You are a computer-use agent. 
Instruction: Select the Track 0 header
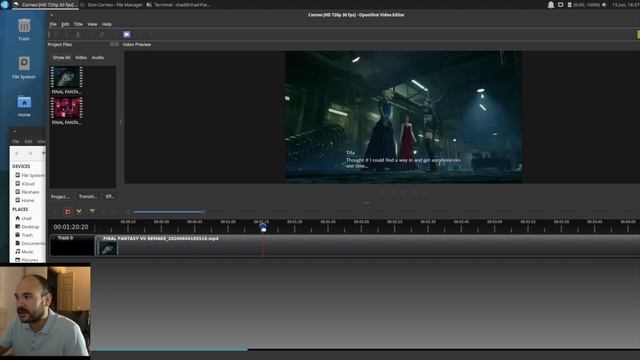[x=72, y=245]
